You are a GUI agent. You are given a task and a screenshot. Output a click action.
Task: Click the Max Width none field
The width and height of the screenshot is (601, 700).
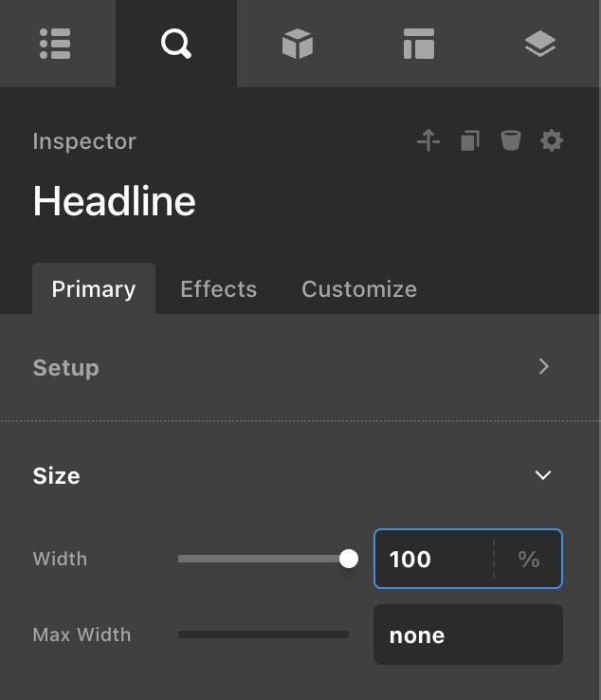468,635
